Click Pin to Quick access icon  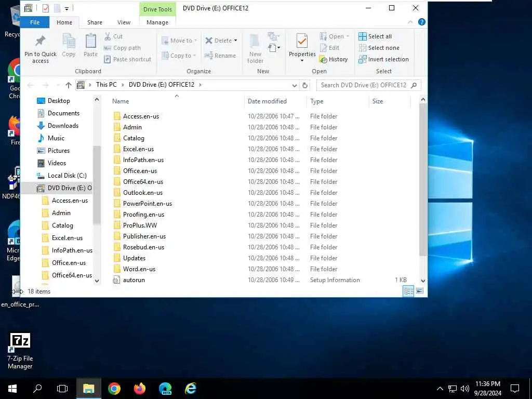tap(41, 42)
